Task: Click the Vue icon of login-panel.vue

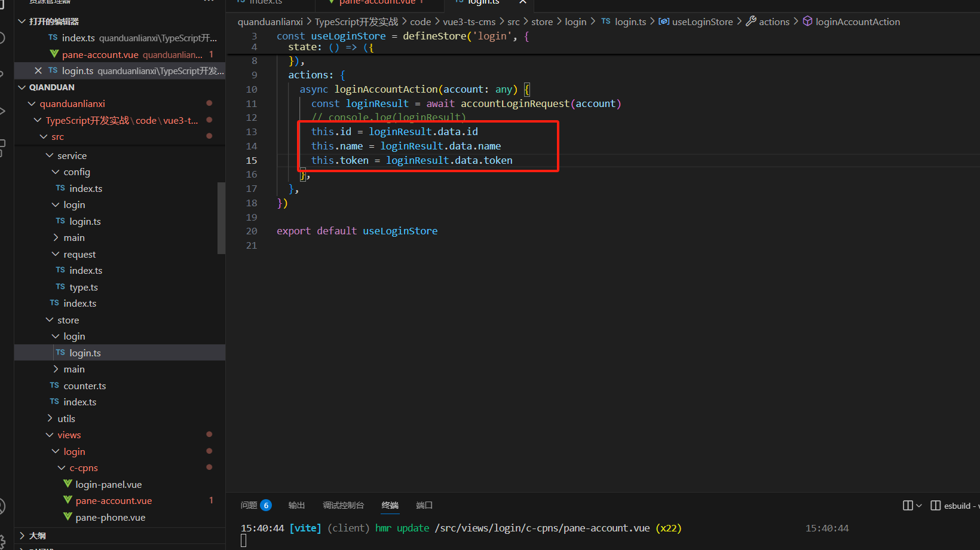Action: point(68,484)
